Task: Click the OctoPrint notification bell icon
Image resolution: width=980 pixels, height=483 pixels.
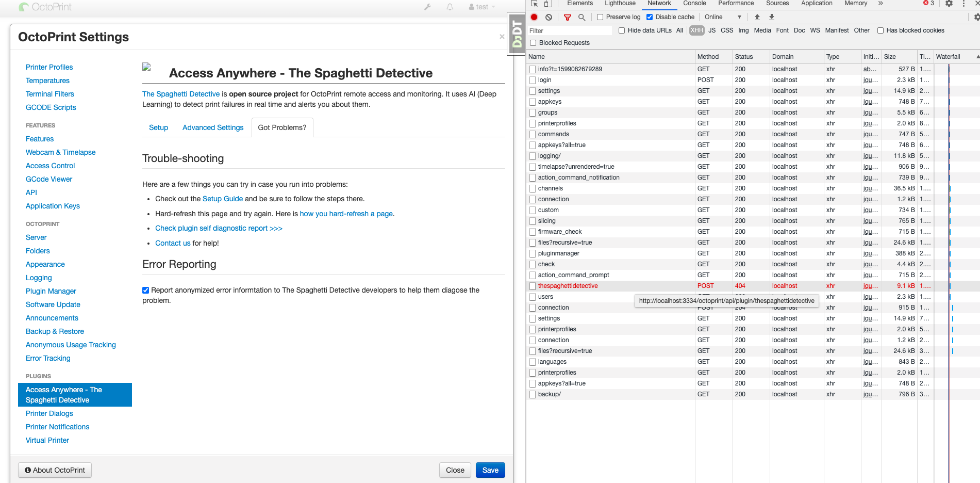Action: pyautogui.click(x=450, y=7)
